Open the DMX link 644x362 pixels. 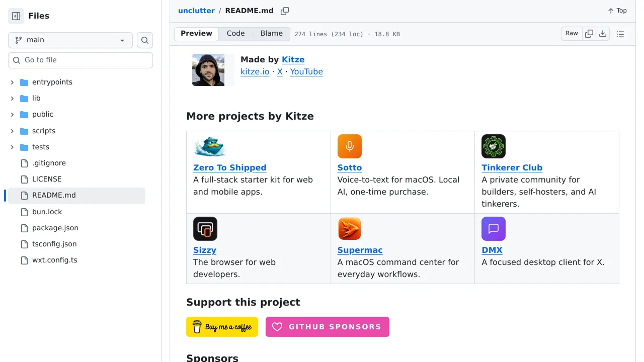[x=492, y=250]
